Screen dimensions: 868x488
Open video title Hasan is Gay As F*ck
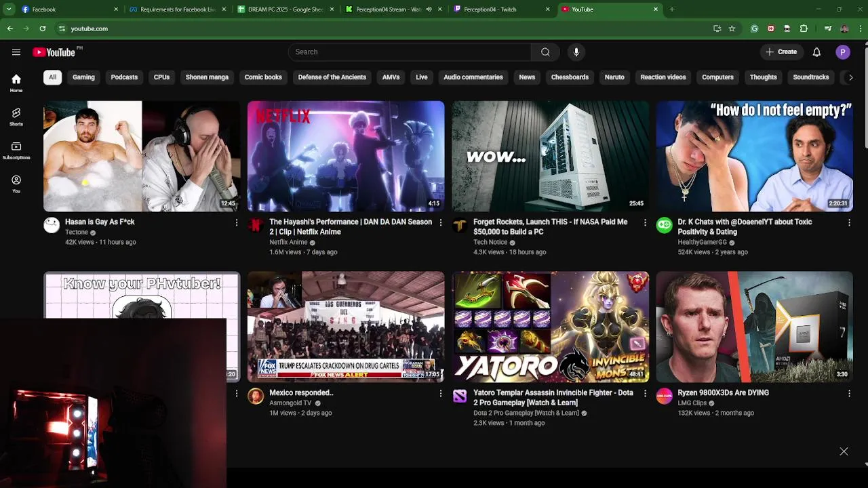tap(100, 222)
